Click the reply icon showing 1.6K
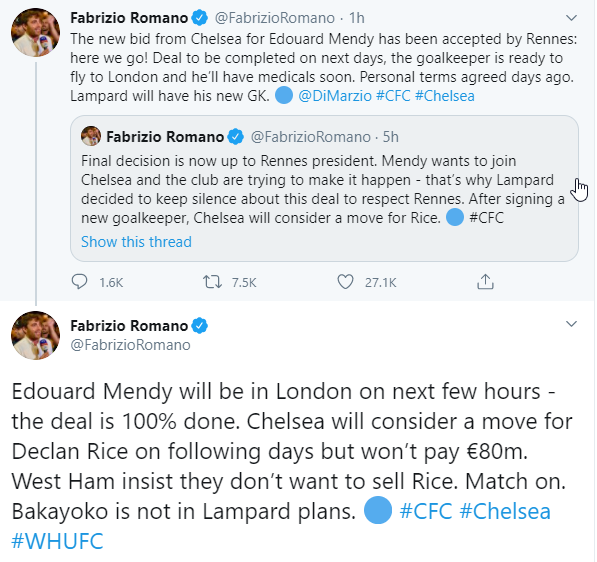The width and height of the screenshot is (597, 562). [80, 282]
